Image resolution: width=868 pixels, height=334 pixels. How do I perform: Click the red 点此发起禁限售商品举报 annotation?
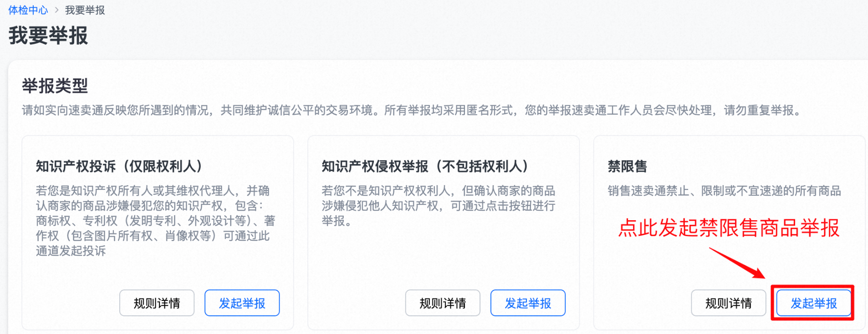728,228
